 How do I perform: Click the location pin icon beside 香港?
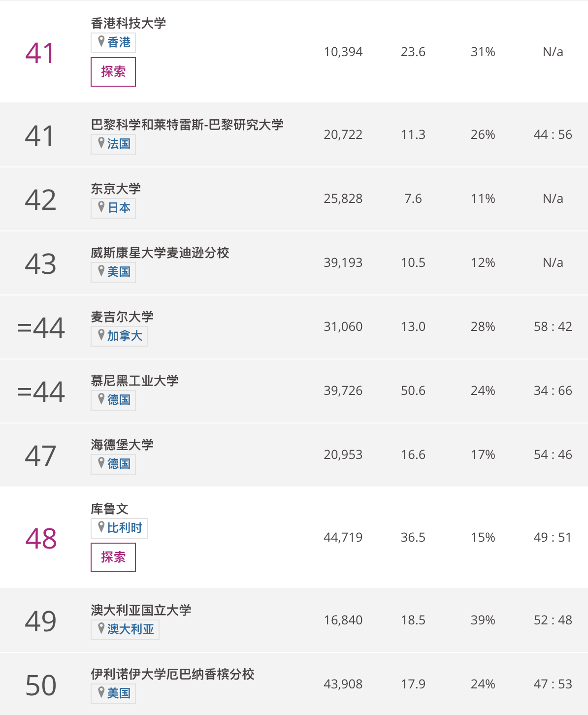[101, 42]
